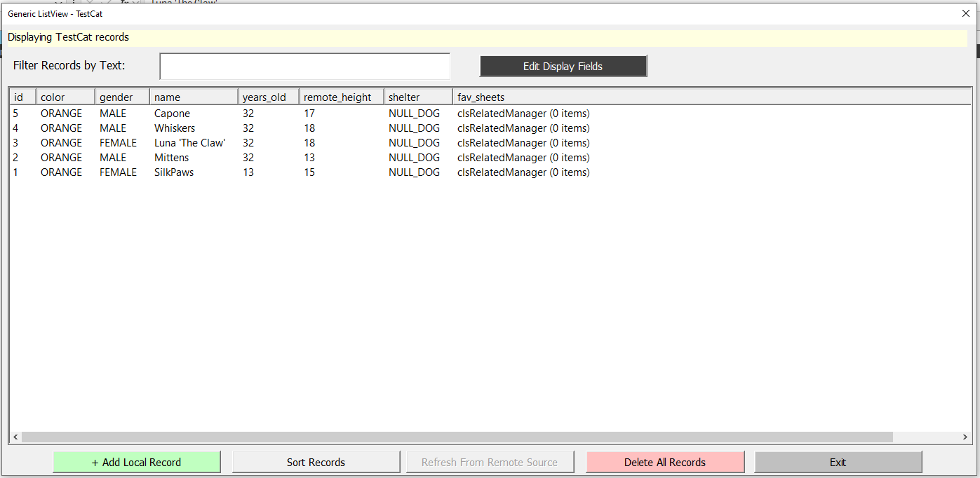
Task: Click id 3 in the Luna row
Action: [x=16, y=143]
